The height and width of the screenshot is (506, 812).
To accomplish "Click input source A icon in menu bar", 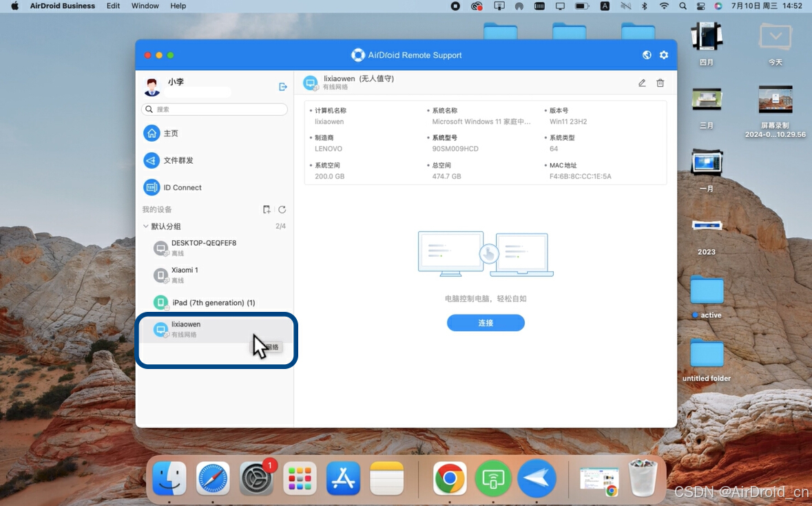I will click(605, 6).
